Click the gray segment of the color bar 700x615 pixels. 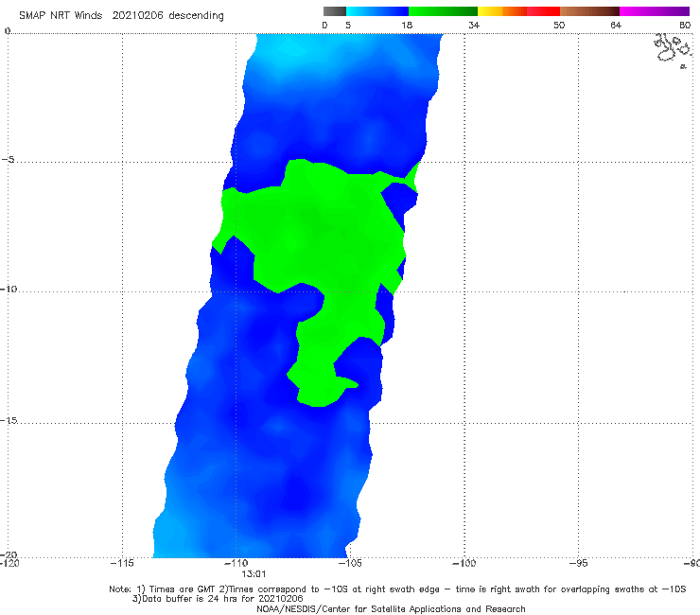point(335,11)
